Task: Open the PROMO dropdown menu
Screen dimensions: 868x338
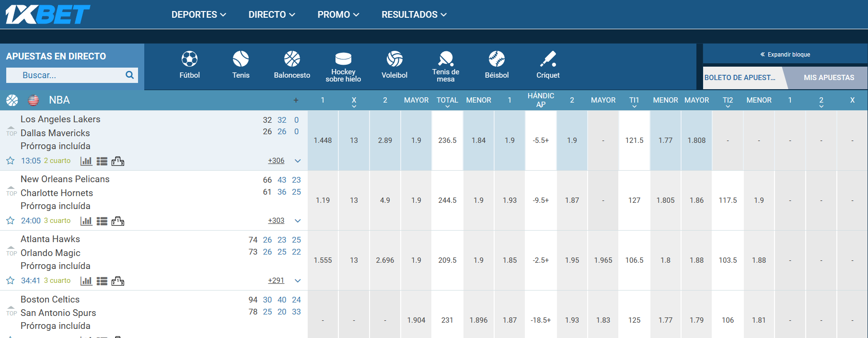Action: [x=338, y=14]
